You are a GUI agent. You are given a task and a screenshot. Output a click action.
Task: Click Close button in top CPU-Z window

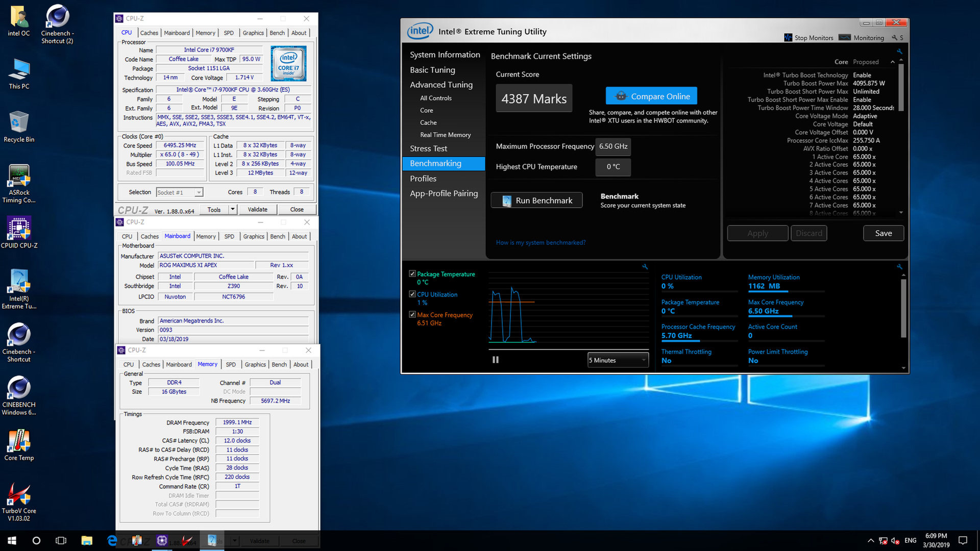click(x=297, y=210)
